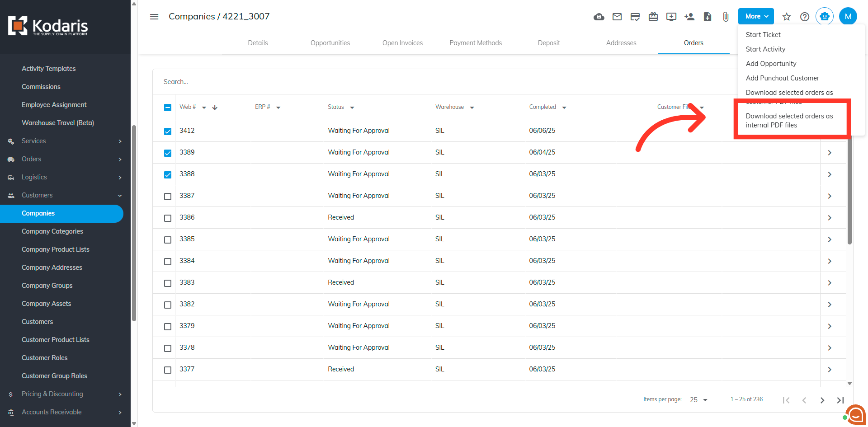Screen dimensions: 868x427
Task: Open Completed column filter dropdown
Action: [564, 108]
